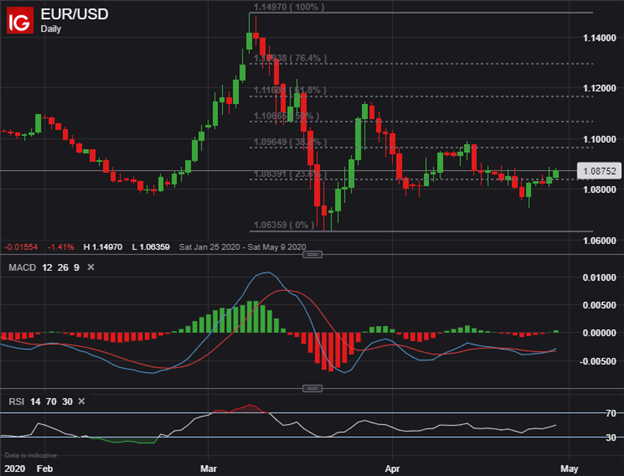Click the 1.12000 price axis label
The image size is (624, 476).
pyautogui.click(x=599, y=88)
